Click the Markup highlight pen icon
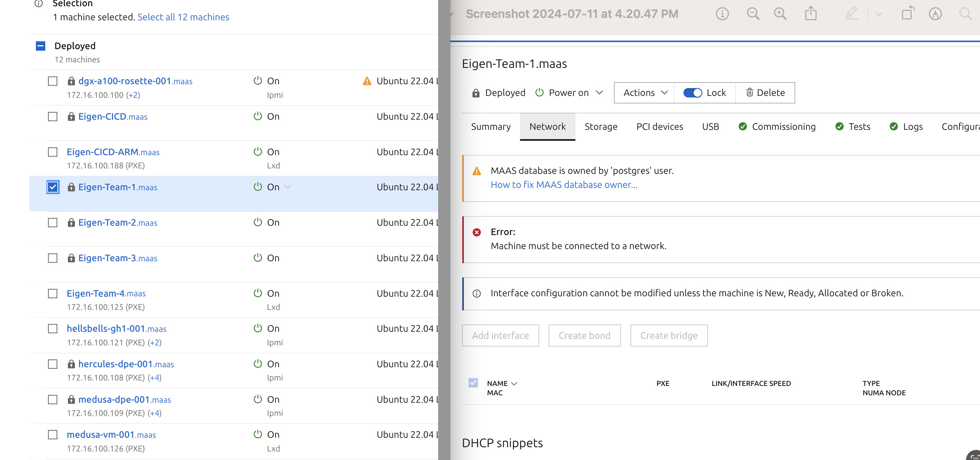This screenshot has height=460, width=980. click(x=852, y=13)
